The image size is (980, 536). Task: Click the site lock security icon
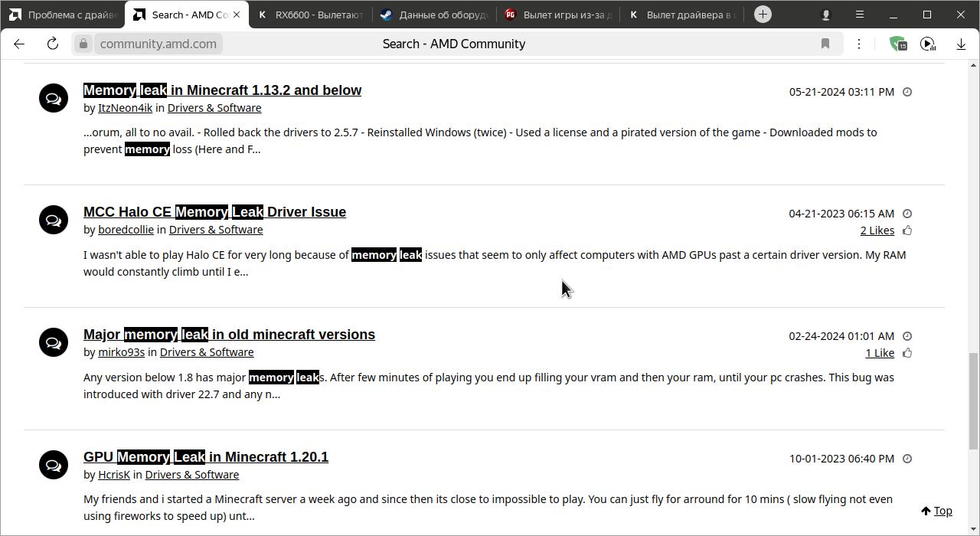coord(83,44)
